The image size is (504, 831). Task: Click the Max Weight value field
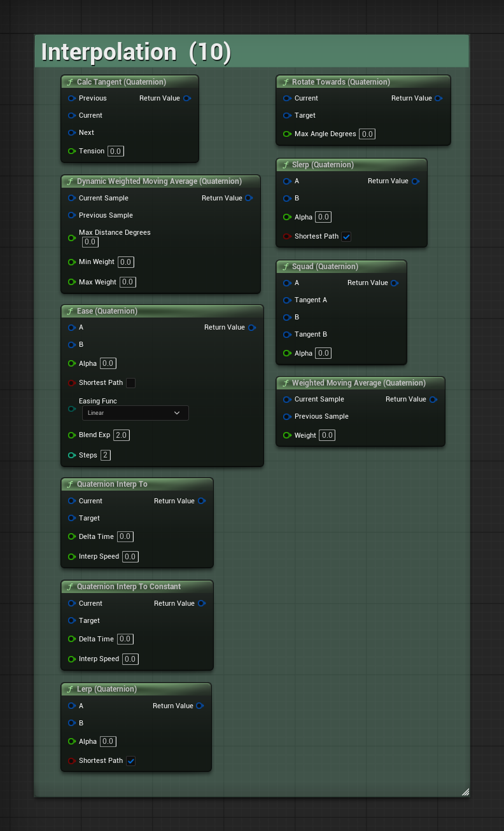click(x=128, y=282)
